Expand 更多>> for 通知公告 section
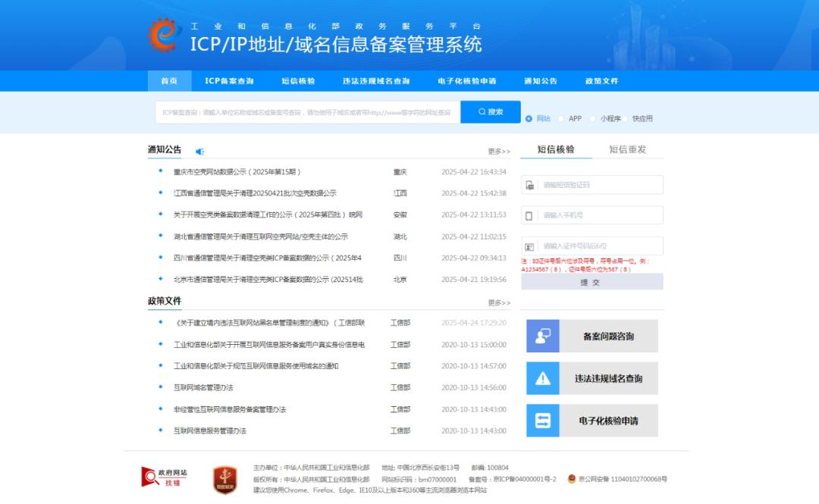This screenshot has height=504, width=819. pos(499,152)
